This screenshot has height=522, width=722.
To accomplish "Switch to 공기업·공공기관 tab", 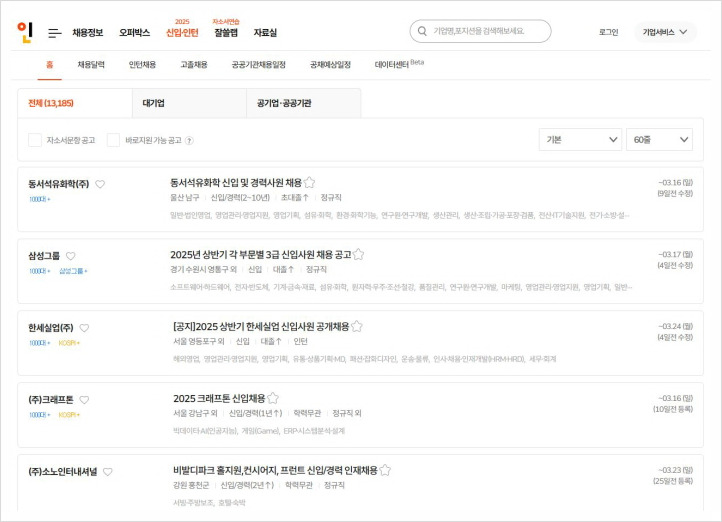I will (303, 103).
